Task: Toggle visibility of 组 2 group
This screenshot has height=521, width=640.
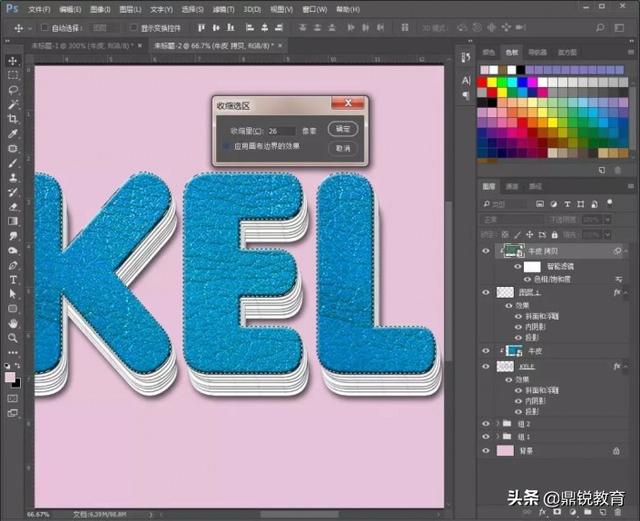Action: (486, 424)
